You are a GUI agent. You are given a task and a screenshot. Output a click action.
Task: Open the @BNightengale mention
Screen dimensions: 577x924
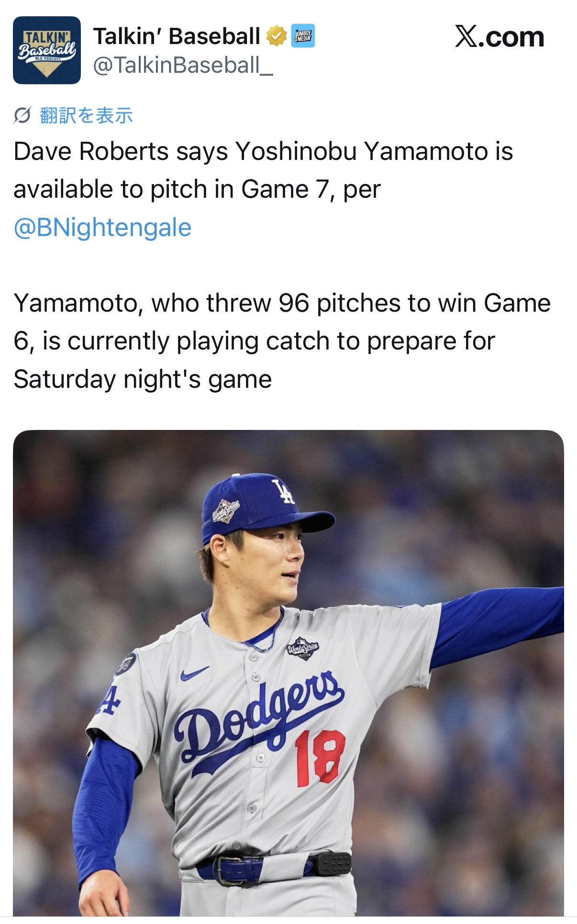pyautogui.click(x=102, y=227)
